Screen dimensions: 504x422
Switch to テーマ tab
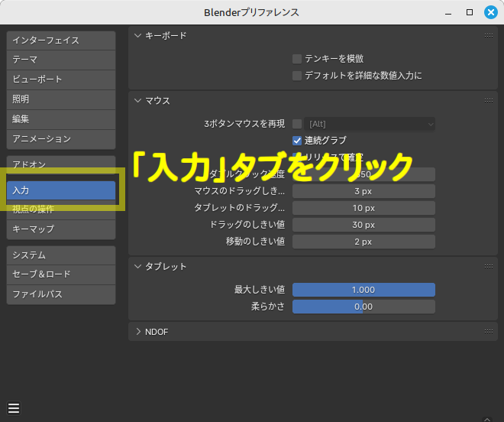pos(61,60)
